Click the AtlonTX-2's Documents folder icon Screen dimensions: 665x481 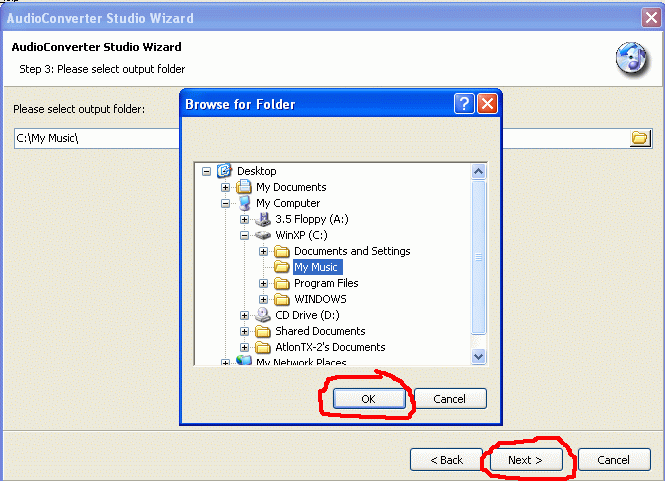[263, 347]
